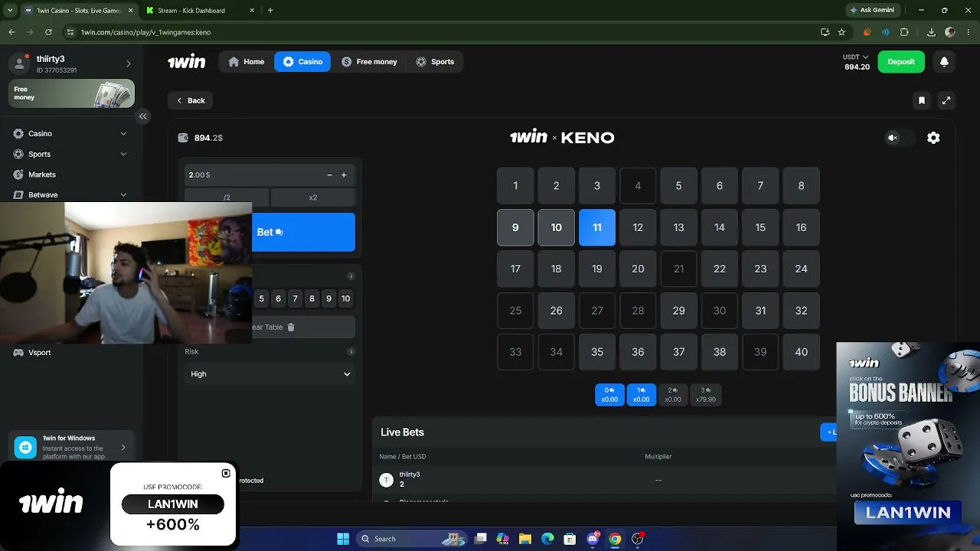Decrease bet amount with minus button
This screenshot has height=551, width=980.
(329, 175)
